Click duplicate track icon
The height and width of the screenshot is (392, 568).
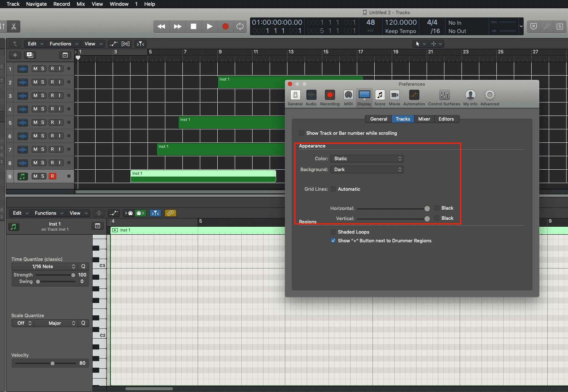tap(30, 55)
